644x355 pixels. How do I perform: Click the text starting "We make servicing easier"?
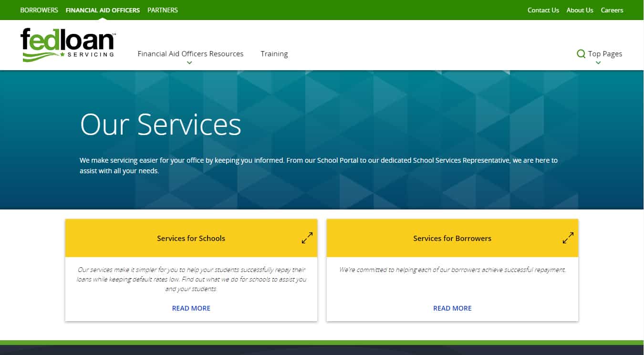click(x=319, y=166)
